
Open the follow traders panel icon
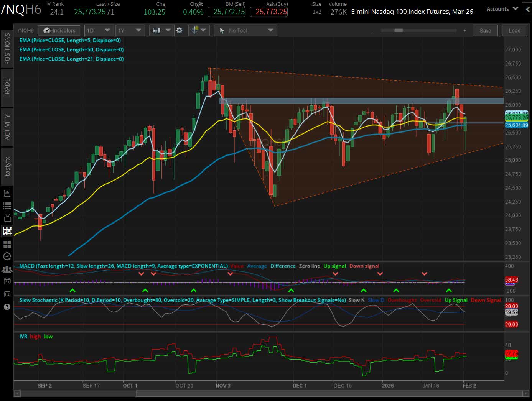pos(7,269)
